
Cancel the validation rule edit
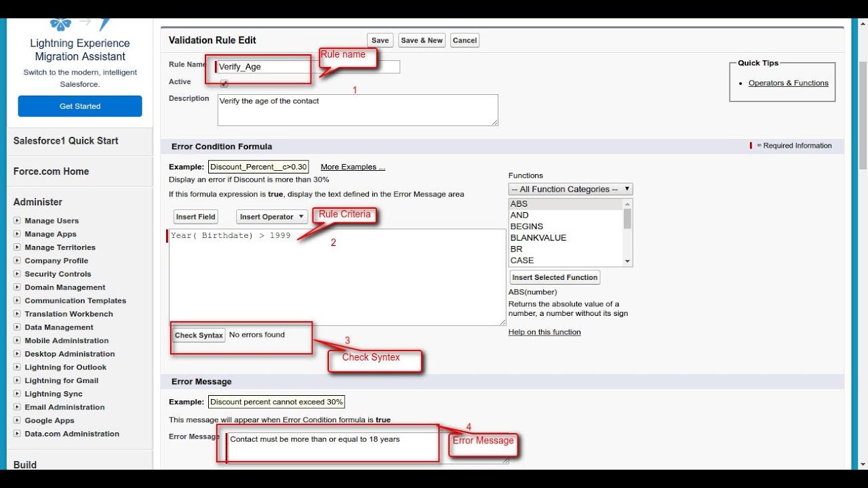coord(465,40)
